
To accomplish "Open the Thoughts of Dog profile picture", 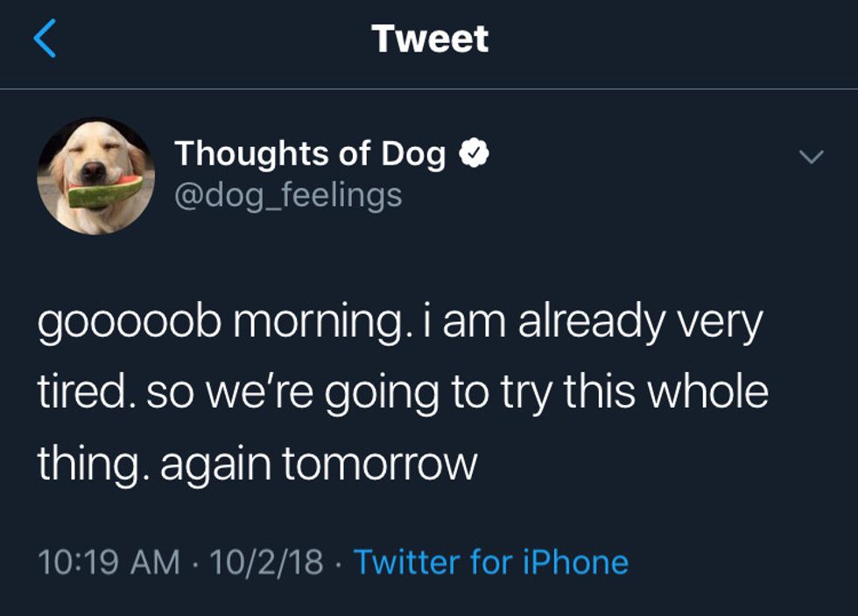I will click(x=96, y=176).
